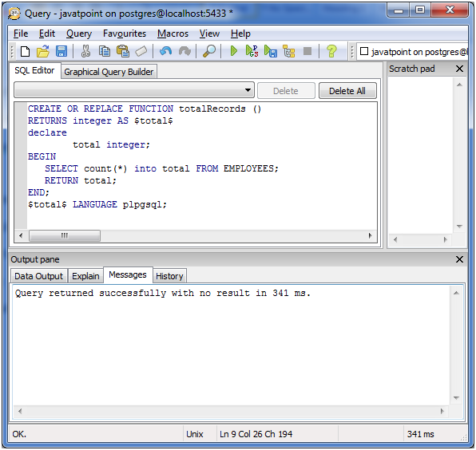Image resolution: width=476 pixels, height=450 pixels.
Task: Show the Explain tab
Action: 85,276
